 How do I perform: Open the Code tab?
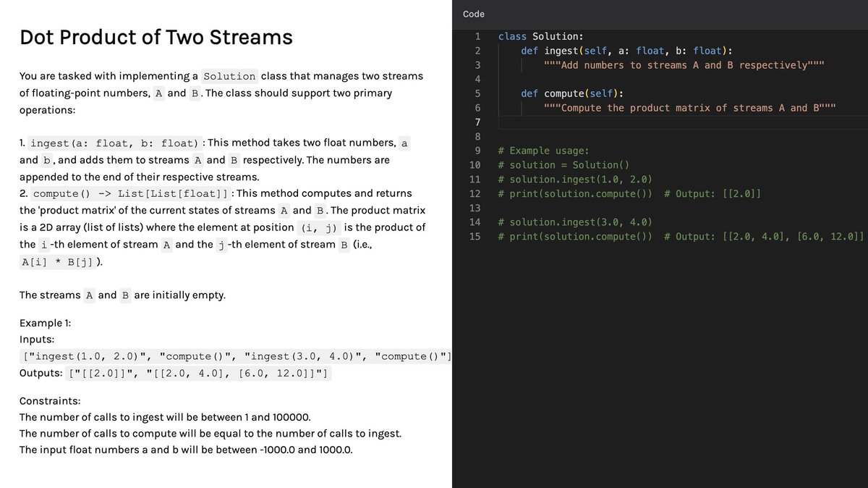(x=474, y=14)
